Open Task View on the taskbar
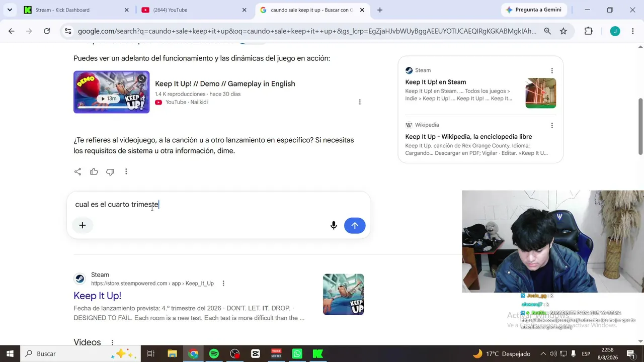The height and width of the screenshot is (362, 644). [x=150, y=354]
